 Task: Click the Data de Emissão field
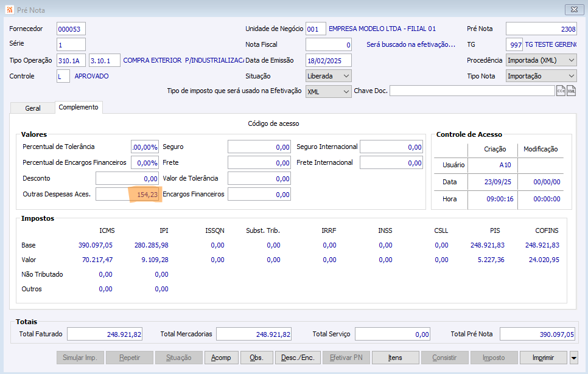328,60
